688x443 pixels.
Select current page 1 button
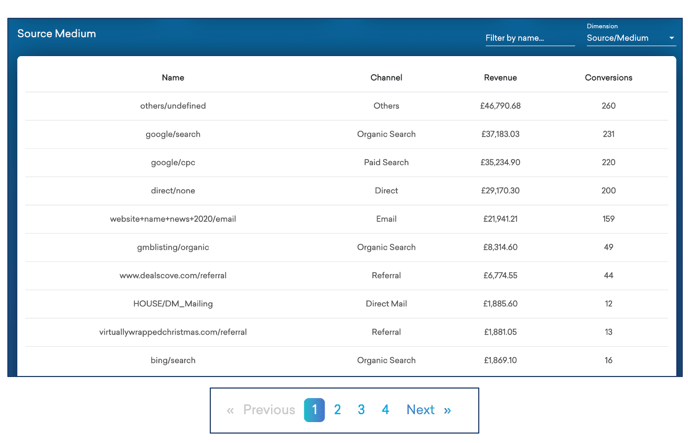click(314, 410)
